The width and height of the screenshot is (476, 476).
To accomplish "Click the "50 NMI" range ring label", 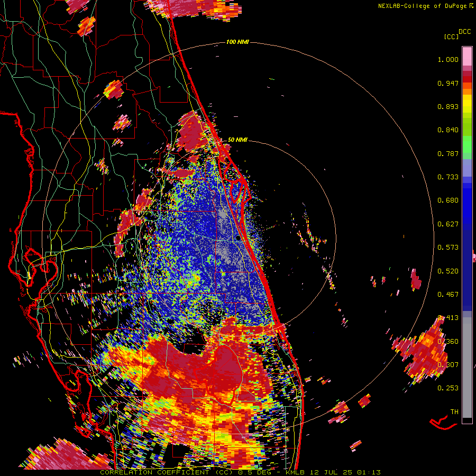I will pyautogui.click(x=237, y=140).
